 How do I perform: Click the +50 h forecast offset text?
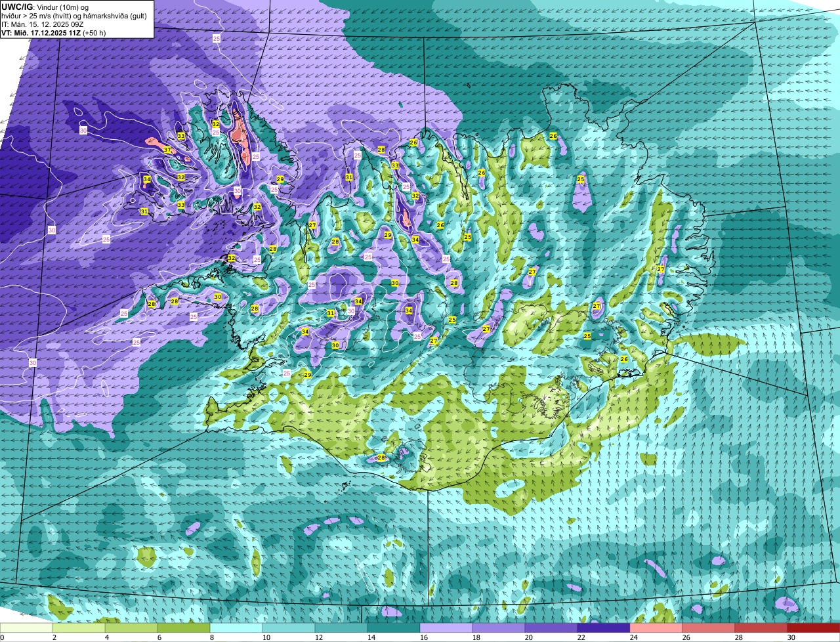[x=94, y=32]
